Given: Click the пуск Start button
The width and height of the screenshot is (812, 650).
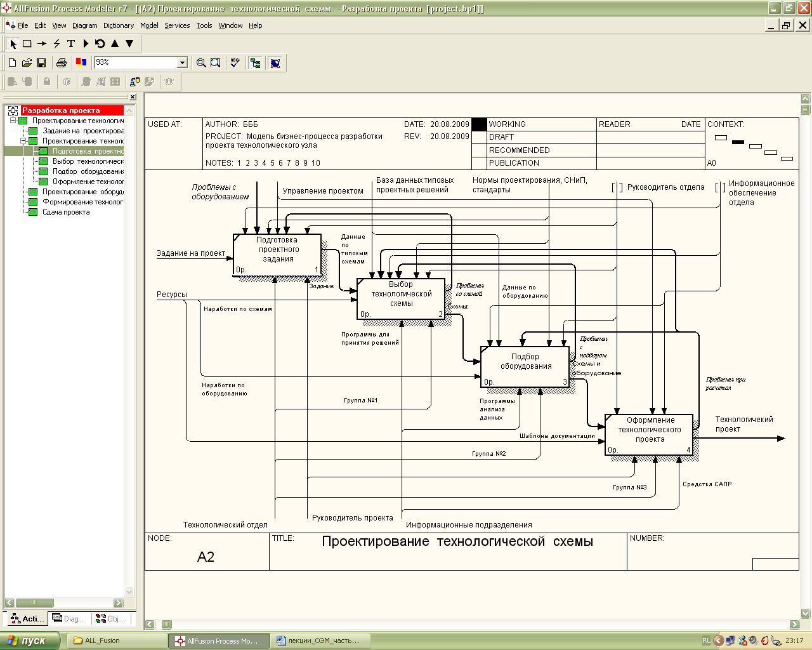Looking at the screenshot, I should pyautogui.click(x=30, y=640).
